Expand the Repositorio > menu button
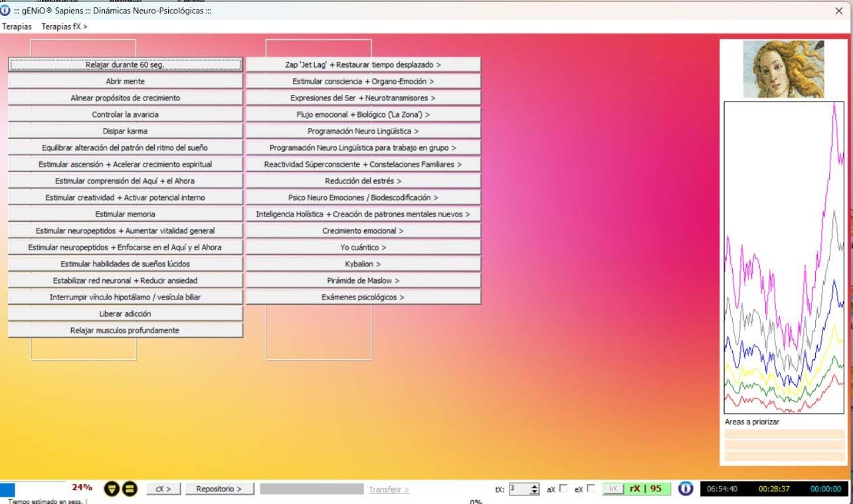 click(219, 489)
